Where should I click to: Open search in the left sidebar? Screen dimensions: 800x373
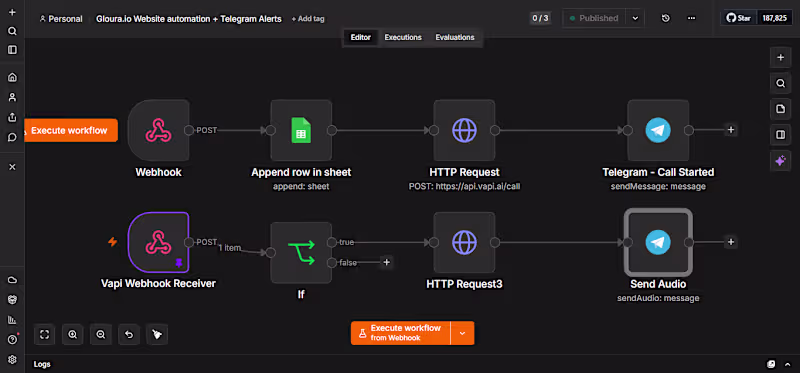coord(12,31)
